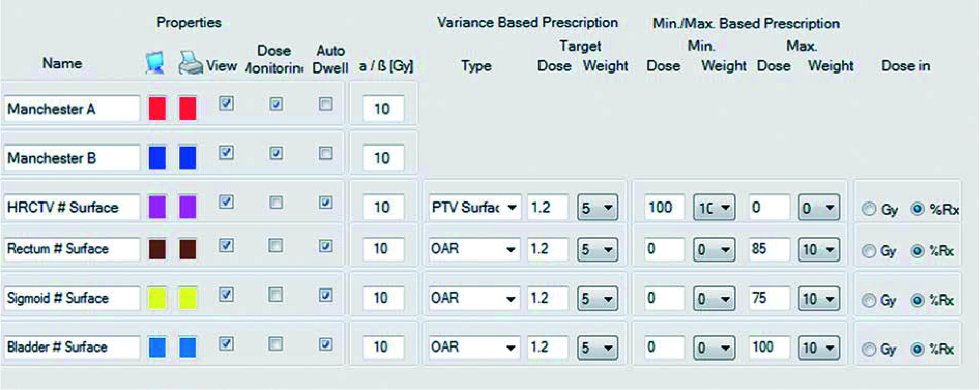Click the printer color column icon
The width and height of the screenshot is (980, 390).
click(x=190, y=63)
